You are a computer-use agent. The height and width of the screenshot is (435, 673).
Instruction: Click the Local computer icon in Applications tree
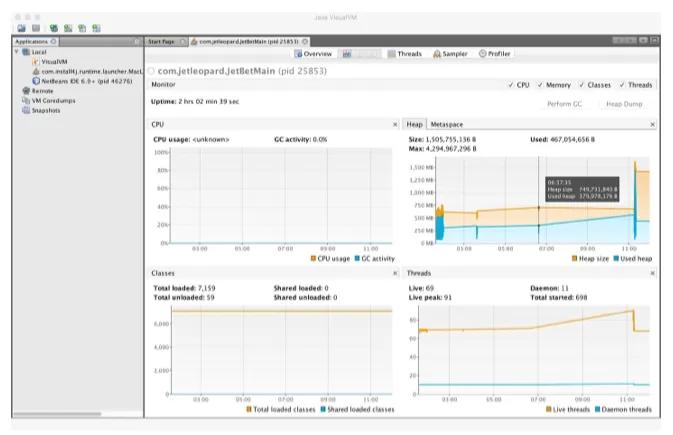[26, 52]
